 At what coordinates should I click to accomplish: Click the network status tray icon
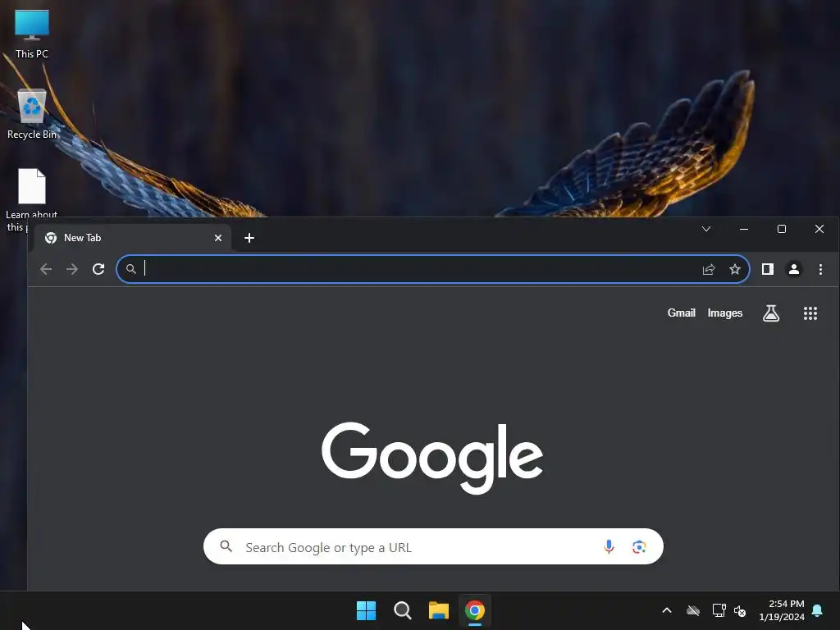pos(719,610)
